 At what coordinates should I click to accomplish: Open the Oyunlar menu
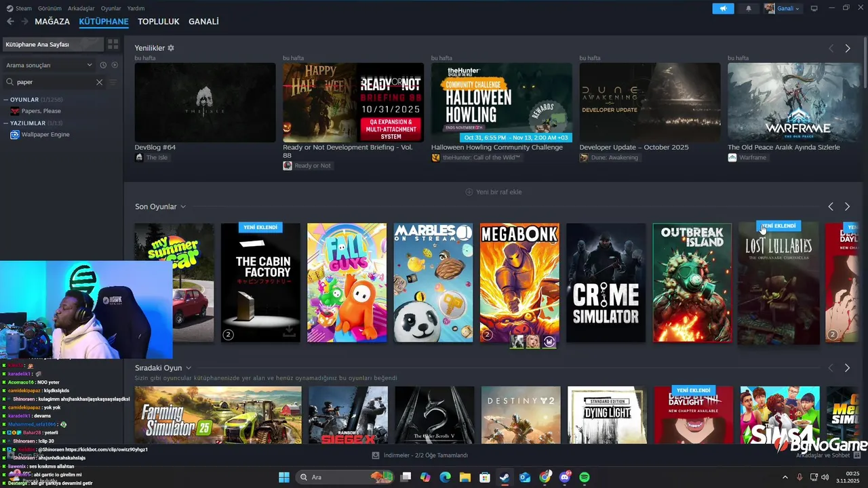(111, 8)
